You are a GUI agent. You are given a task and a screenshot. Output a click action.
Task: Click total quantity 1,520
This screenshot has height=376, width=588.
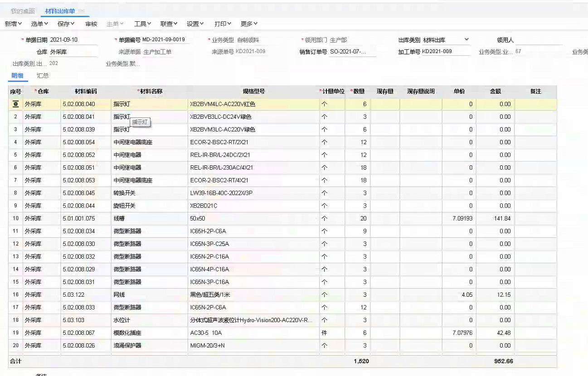[x=361, y=362]
